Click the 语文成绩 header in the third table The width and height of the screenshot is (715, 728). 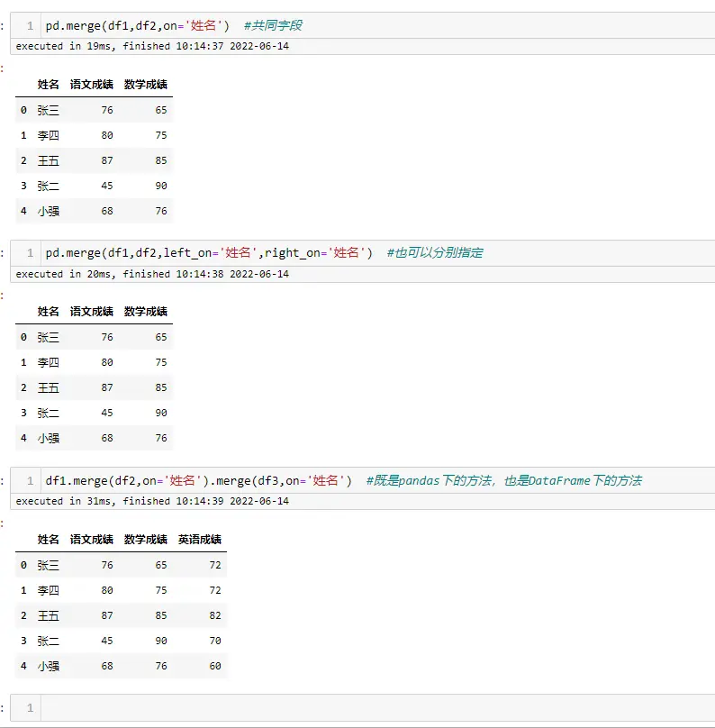point(92,540)
